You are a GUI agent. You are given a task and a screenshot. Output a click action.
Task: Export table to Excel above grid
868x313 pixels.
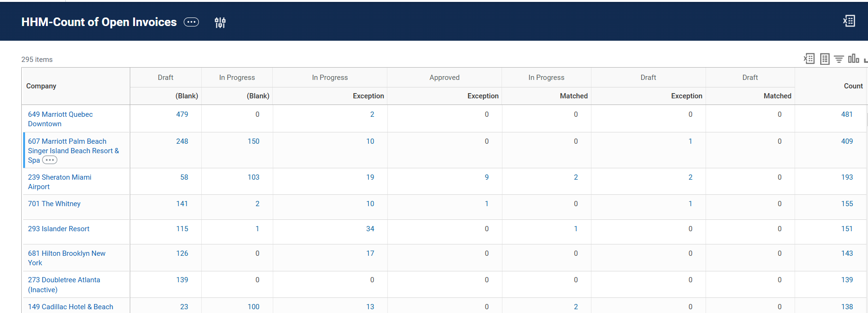tap(809, 59)
